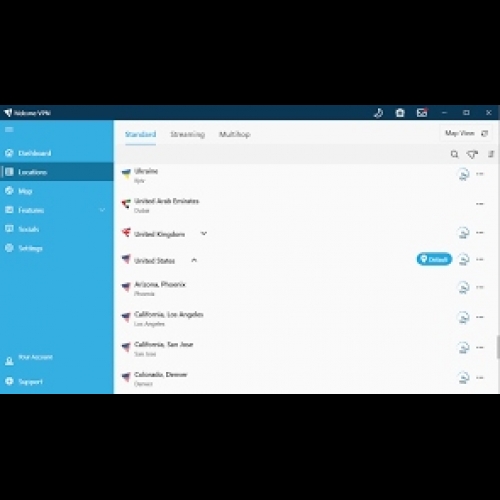Click the Map View button
The image size is (500, 500).
(x=466, y=133)
